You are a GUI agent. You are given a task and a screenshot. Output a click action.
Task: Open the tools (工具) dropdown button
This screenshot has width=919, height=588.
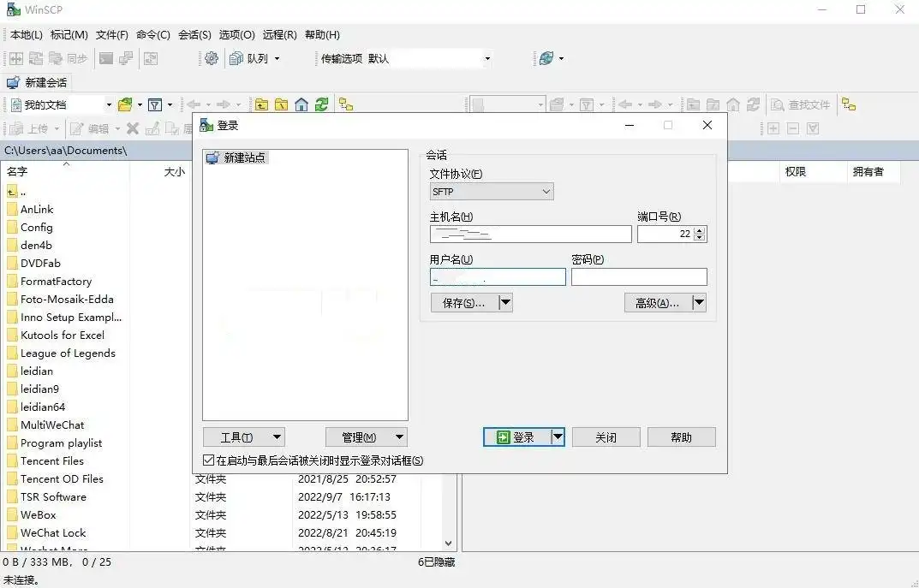(x=244, y=437)
